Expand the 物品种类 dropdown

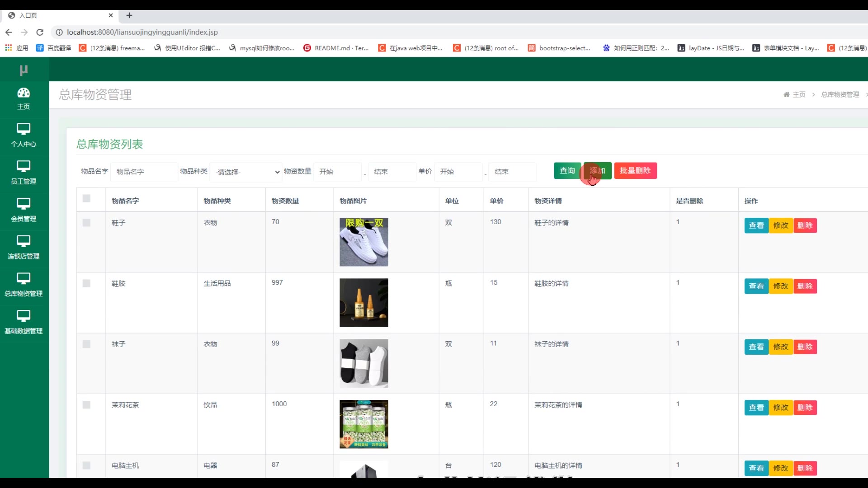click(246, 172)
